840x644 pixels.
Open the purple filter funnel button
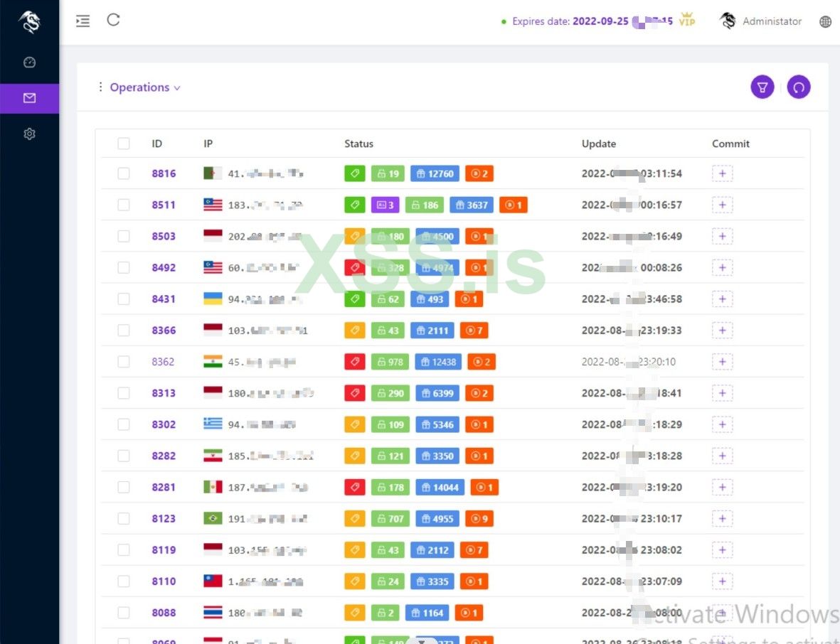(x=762, y=87)
